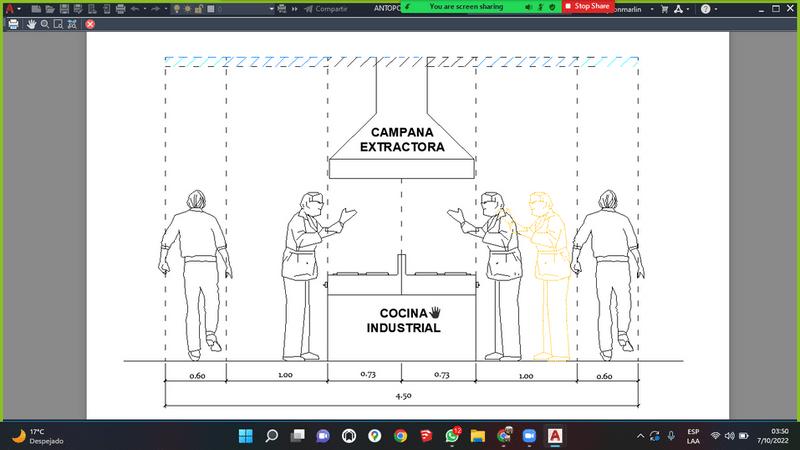This screenshot has height=450, width=800.
Task: Click the Open file folder icon
Action: tap(50, 9)
